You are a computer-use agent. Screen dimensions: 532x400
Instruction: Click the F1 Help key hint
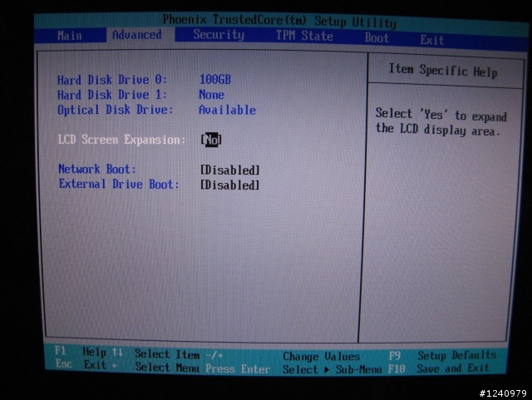(x=81, y=352)
